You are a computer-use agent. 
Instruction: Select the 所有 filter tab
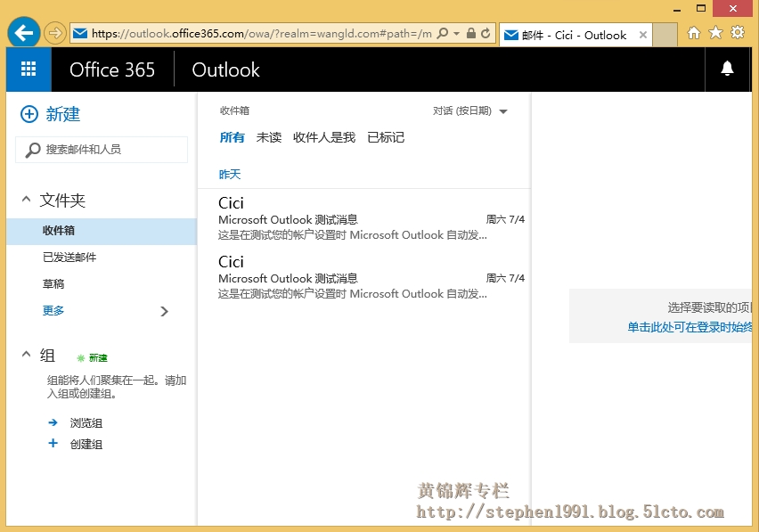tap(233, 137)
